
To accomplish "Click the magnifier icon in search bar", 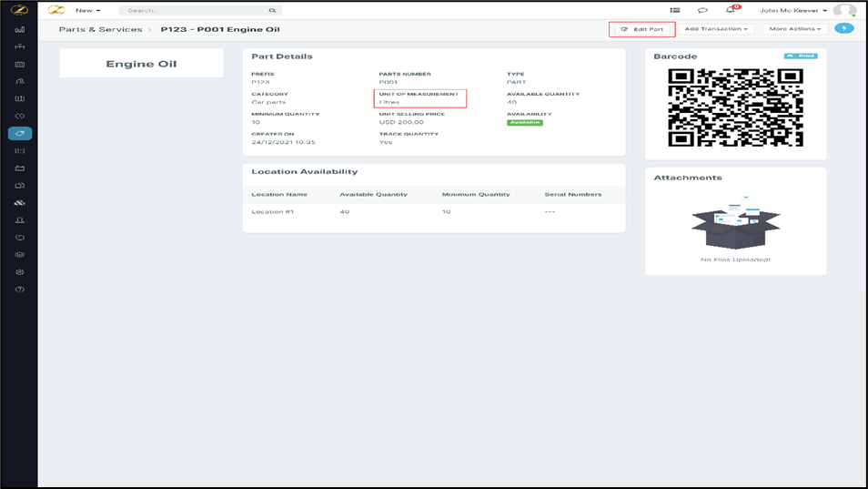I will tap(272, 11).
